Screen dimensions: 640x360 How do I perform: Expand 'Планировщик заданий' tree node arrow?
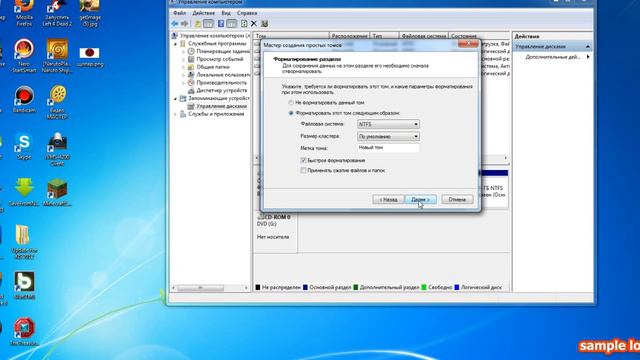[184, 51]
